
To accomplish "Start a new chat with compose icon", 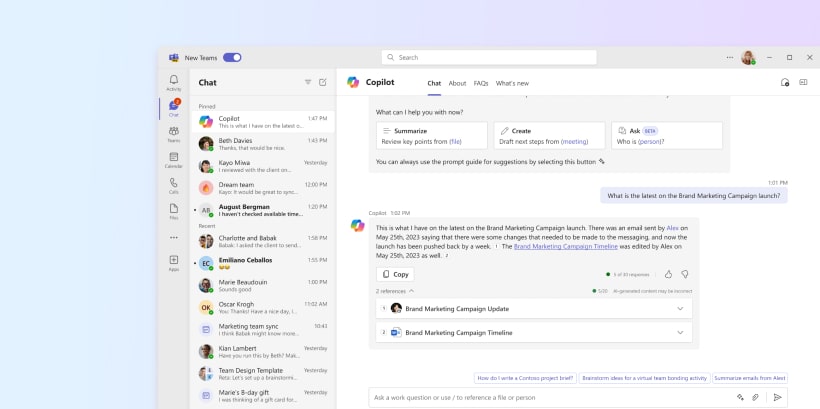I will 323,82.
